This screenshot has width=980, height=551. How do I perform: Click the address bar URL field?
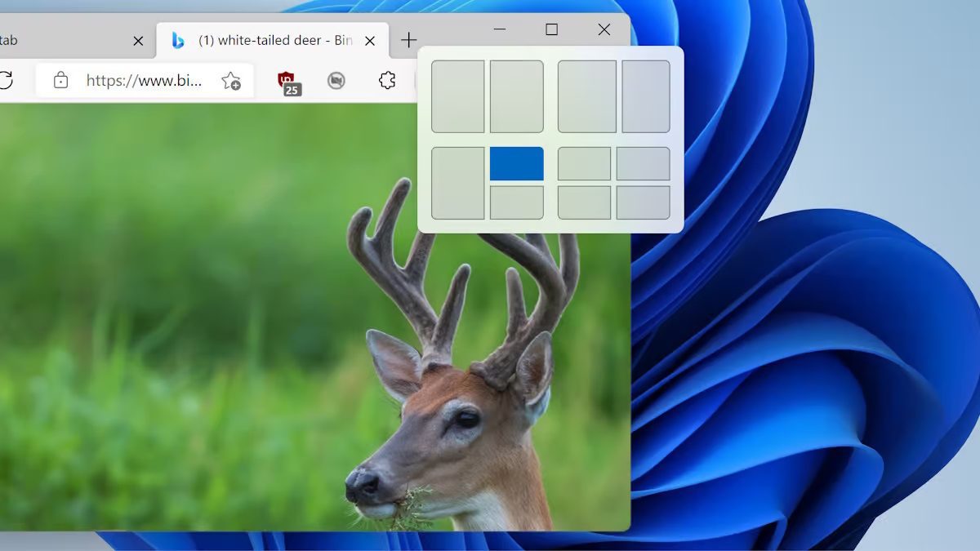pyautogui.click(x=145, y=80)
